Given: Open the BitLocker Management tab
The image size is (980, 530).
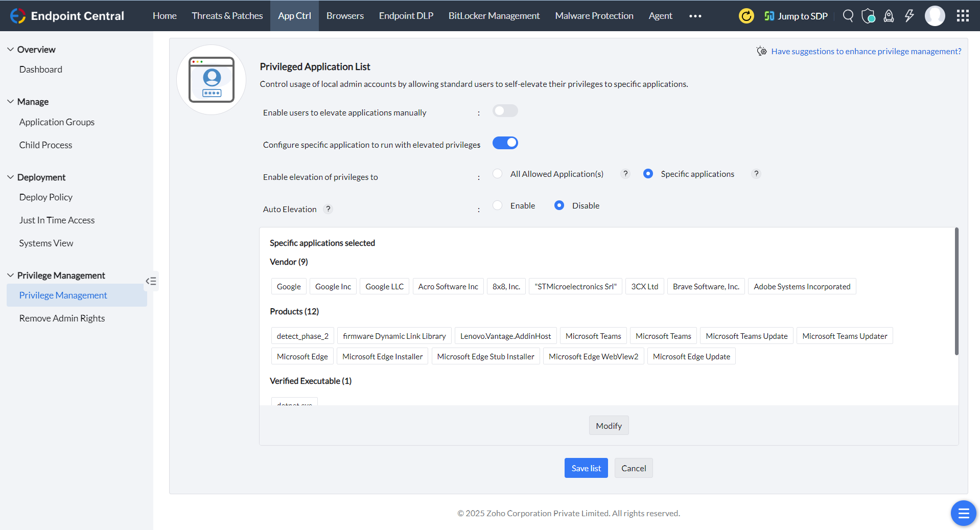Looking at the screenshot, I should pyautogui.click(x=494, y=16).
